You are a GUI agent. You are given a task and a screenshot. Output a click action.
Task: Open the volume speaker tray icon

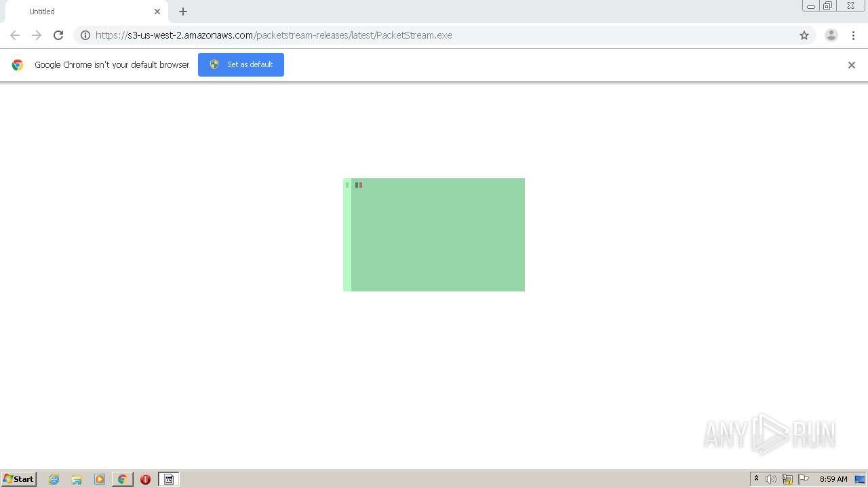(x=771, y=479)
